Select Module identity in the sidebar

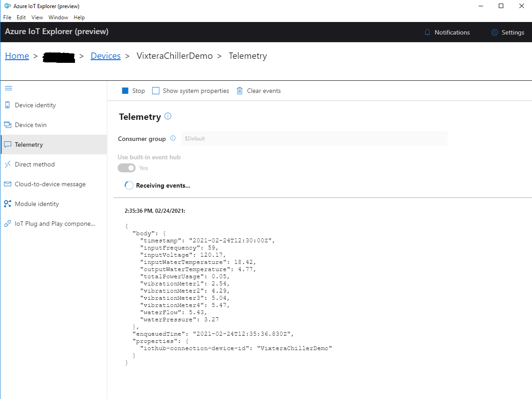pos(54,204)
